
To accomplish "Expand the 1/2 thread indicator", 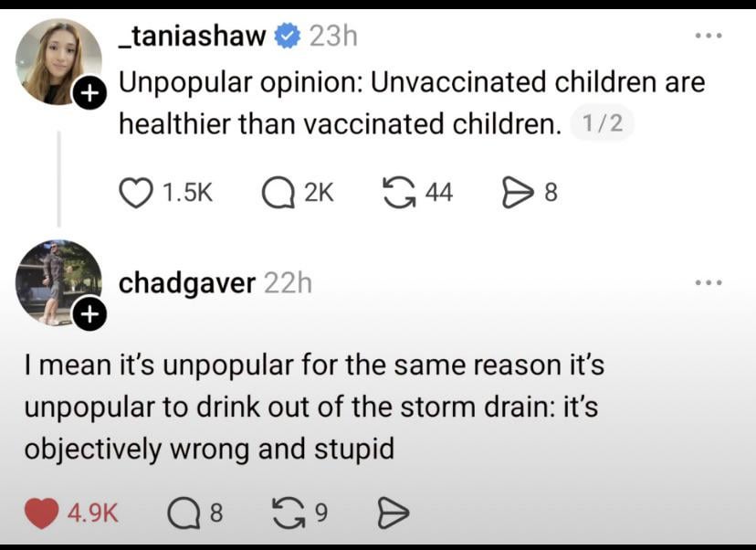I will 602,123.
